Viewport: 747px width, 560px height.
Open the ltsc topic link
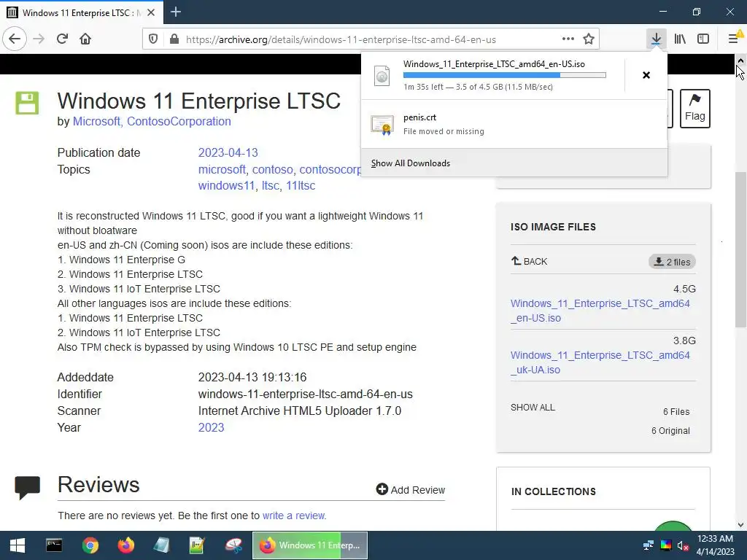click(x=270, y=186)
